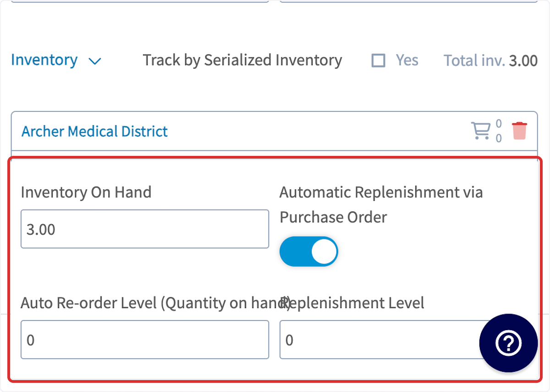Click the upper cart count number
This screenshot has height=392, width=550.
pos(499,124)
